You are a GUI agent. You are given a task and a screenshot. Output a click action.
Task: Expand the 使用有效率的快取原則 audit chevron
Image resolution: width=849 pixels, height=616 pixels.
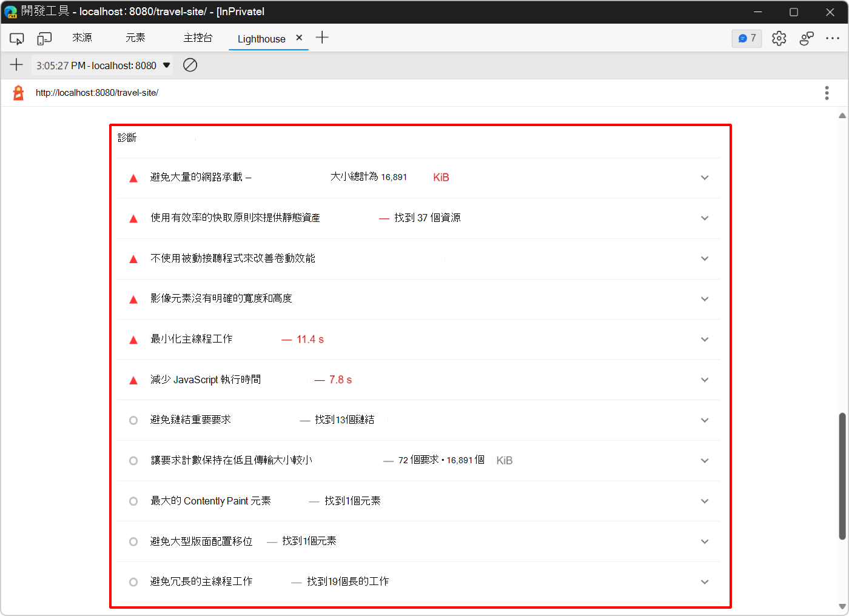click(705, 218)
